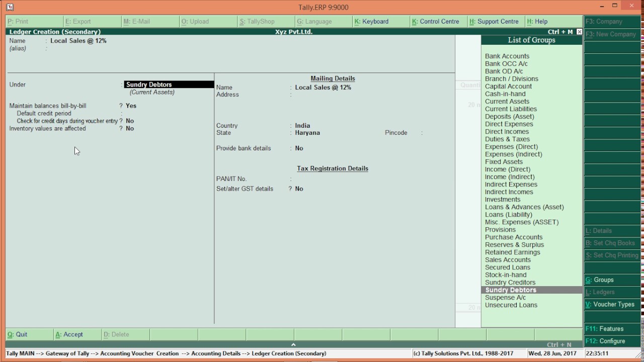The image size is (644, 362).
Task: Select Stock-in-hand group
Action: 506,275
